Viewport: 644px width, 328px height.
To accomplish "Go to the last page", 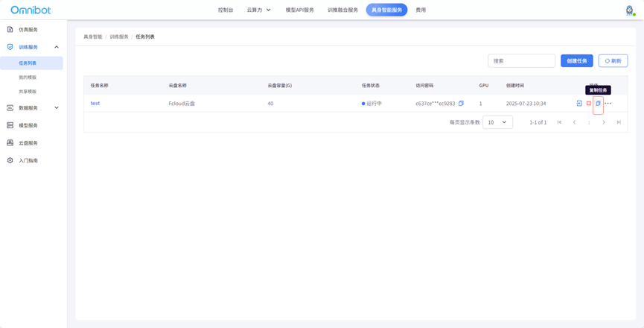I will (x=619, y=122).
